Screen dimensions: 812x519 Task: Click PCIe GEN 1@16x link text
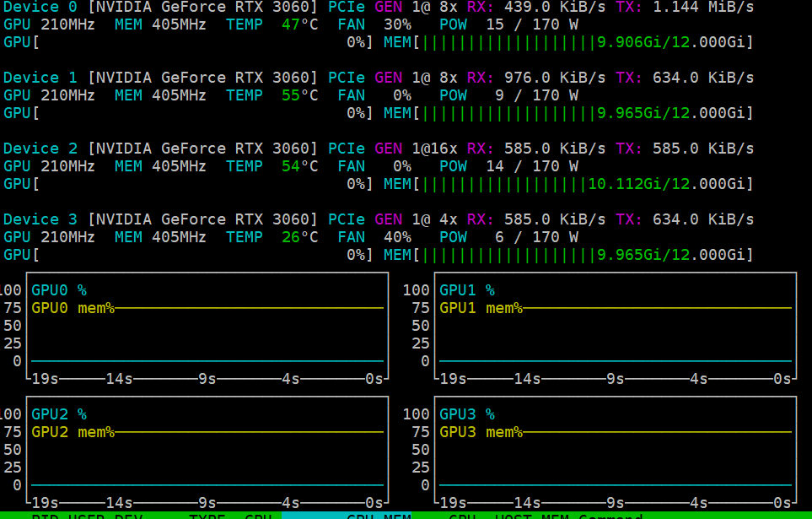click(x=393, y=149)
